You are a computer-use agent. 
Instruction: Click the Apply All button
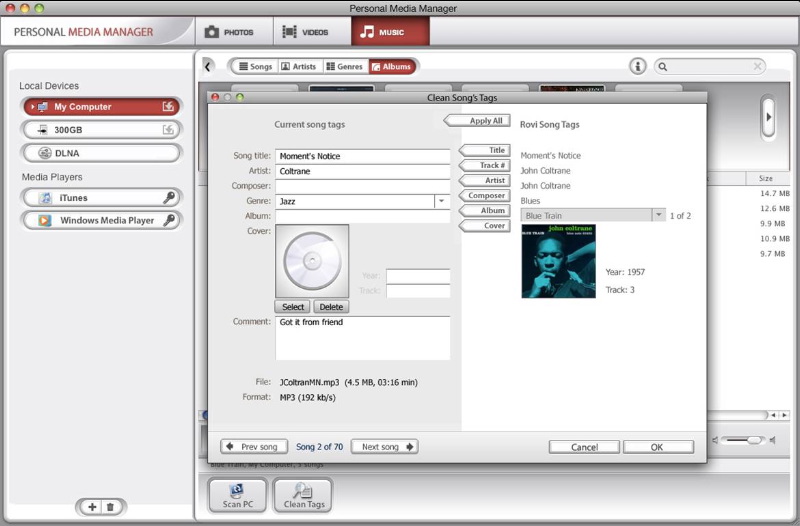pos(480,121)
